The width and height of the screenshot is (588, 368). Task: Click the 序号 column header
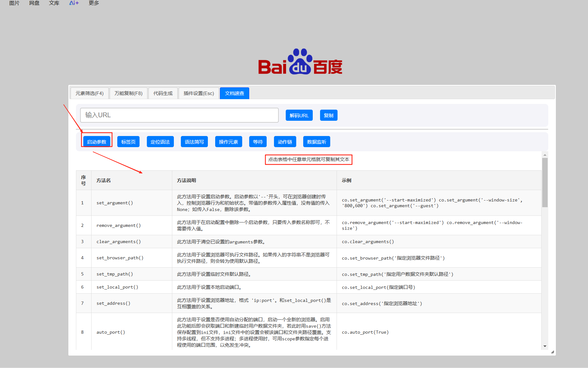(84, 180)
